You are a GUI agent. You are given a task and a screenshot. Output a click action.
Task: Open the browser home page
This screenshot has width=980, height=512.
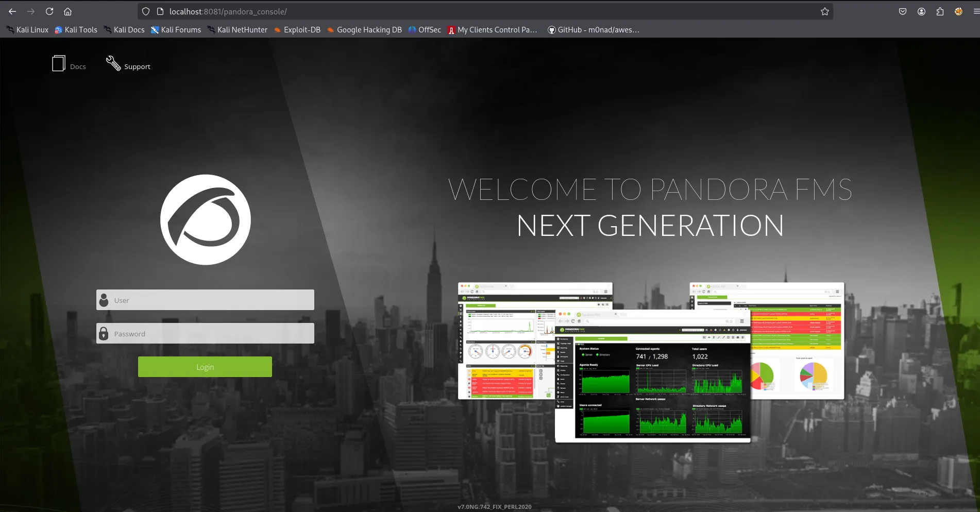click(67, 11)
